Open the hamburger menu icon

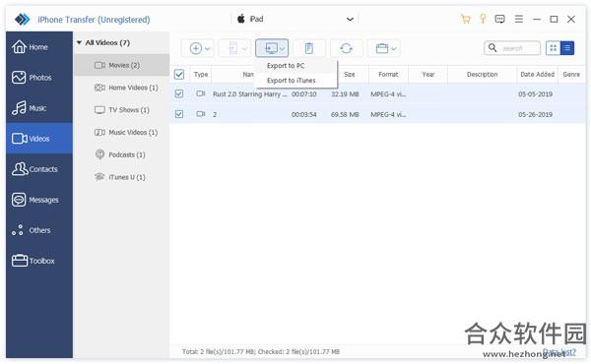[519, 19]
